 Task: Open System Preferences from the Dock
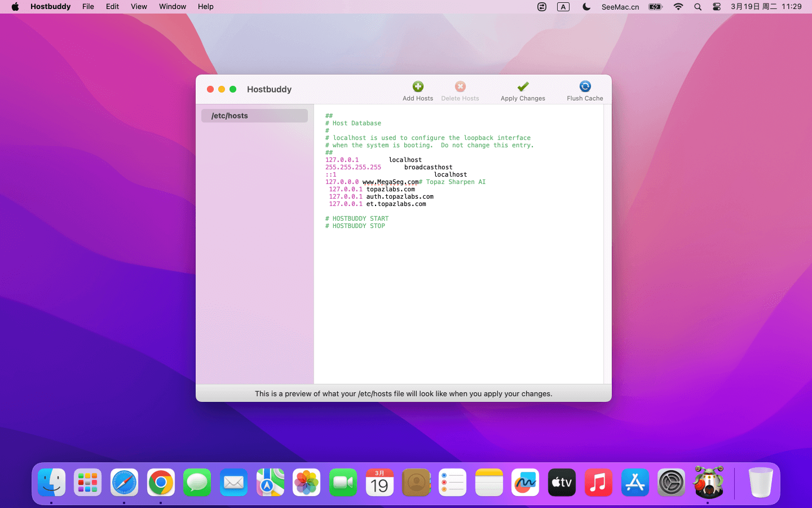pos(671,483)
